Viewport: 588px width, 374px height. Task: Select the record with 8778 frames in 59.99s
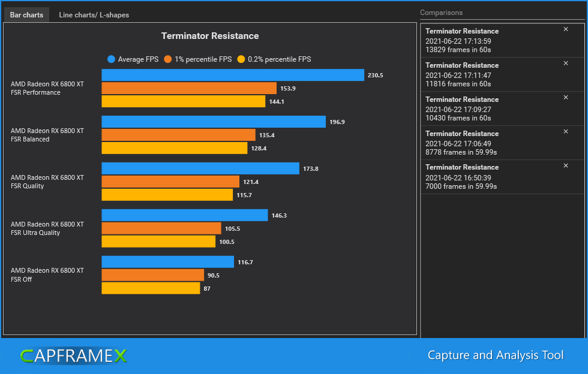[502, 143]
